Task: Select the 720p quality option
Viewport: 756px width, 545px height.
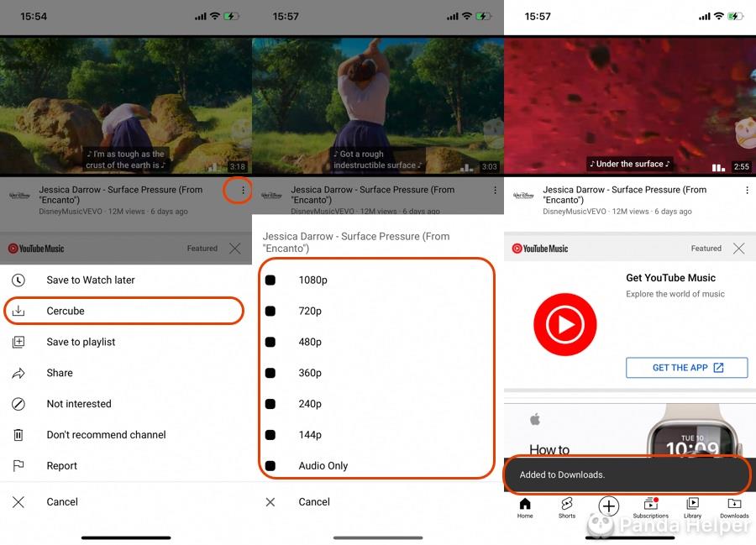Action: click(377, 311)
